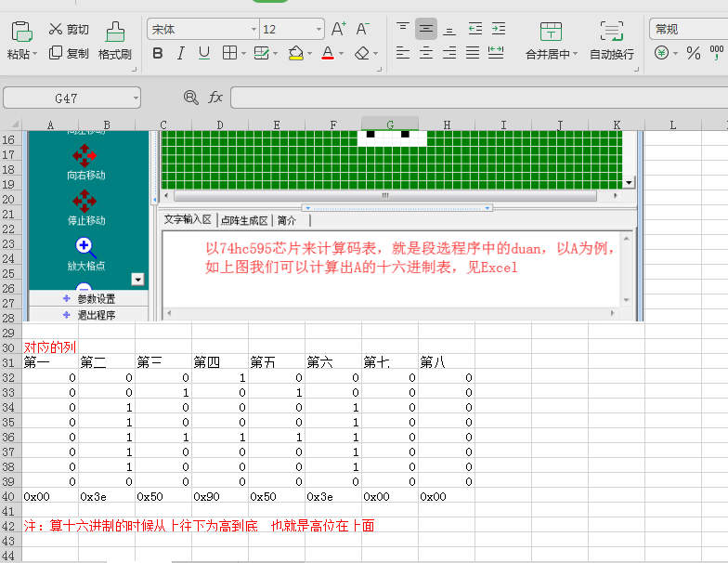Screen dimensions: 728x563
Task: Switch to 文字输入区 tab
Action: 188,219
